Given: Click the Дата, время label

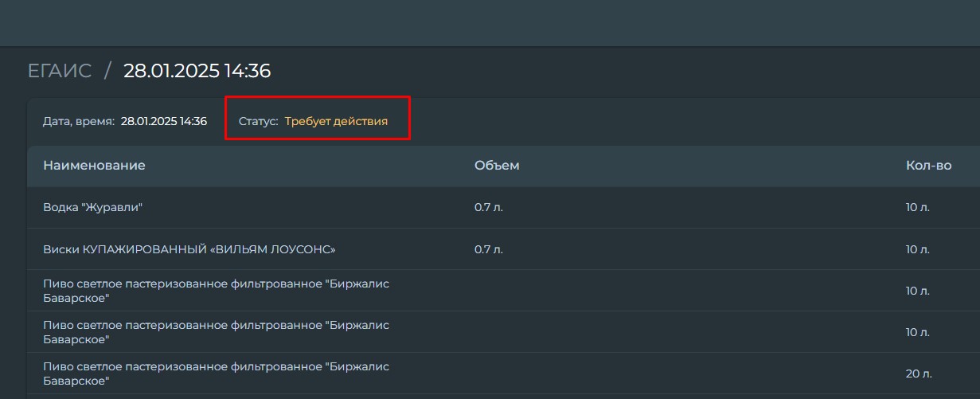Looking at the screenshot, I should tap(79, 121).
